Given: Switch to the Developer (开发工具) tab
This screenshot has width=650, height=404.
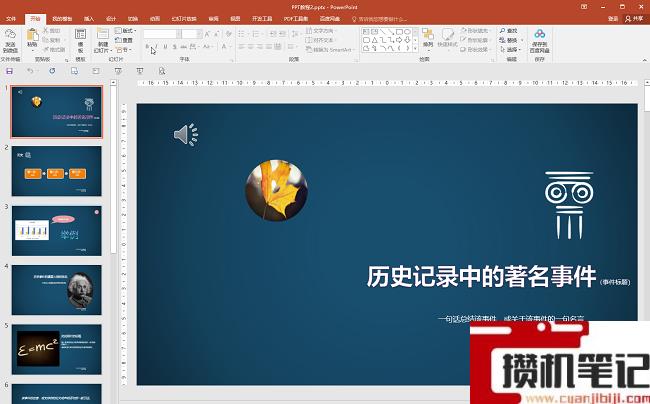Looking at the screenshot, I should pos(262,19).
